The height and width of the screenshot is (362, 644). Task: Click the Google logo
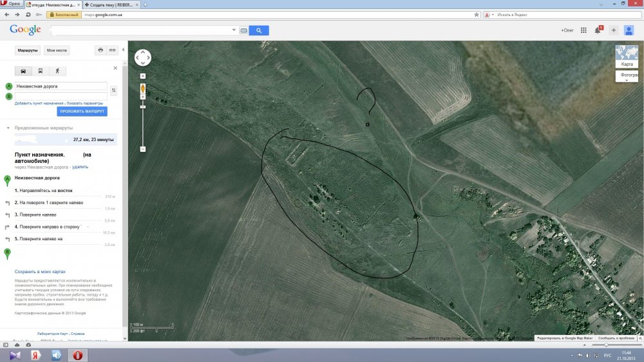(x=26, y=30)
